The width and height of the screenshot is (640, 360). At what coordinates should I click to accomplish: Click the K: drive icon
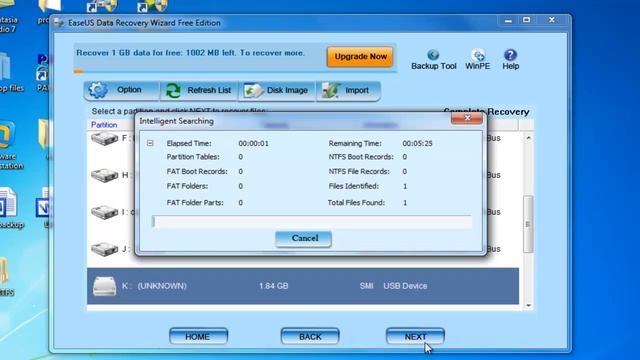[x=104, y=286]
